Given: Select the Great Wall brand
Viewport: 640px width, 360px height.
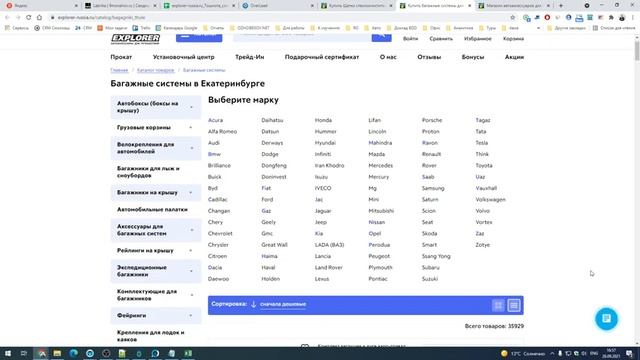Looking at the screenshot, I should [x=274, y=245].
